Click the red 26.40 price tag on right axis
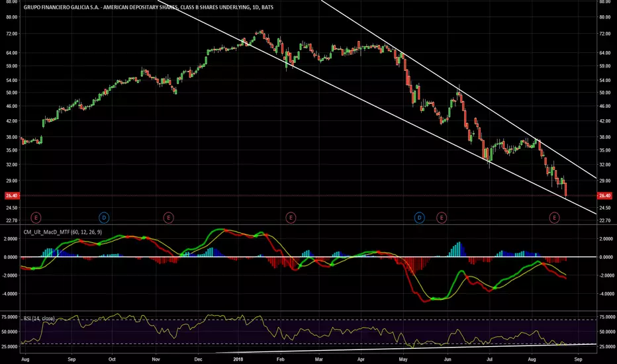 tap(605, 196)
